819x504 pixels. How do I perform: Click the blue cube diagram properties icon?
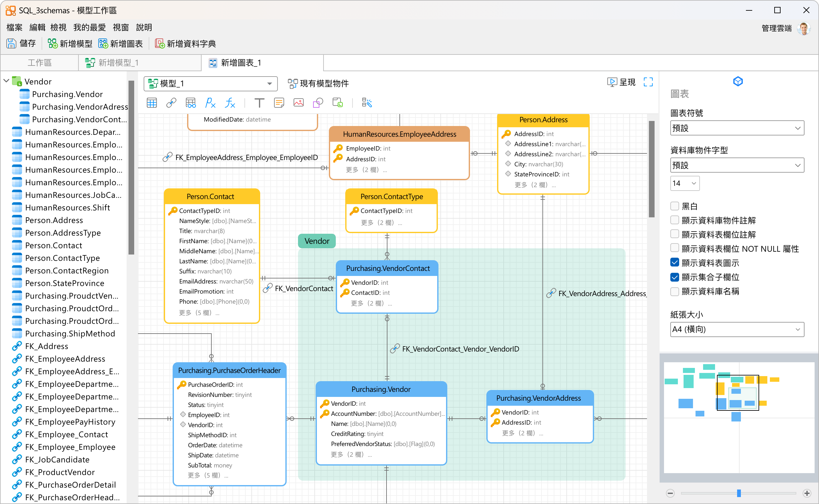[x=738, y=81]
